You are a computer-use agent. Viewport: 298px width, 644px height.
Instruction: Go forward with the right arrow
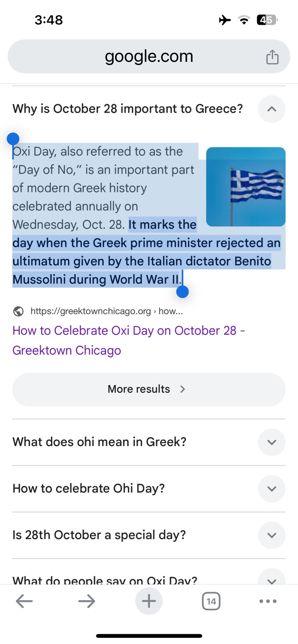click(87, 601)
